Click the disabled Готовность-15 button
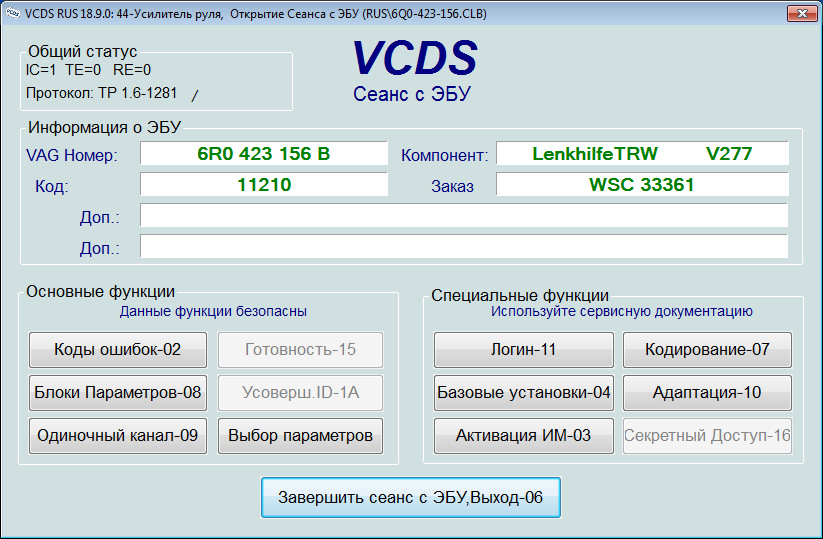 300,350
